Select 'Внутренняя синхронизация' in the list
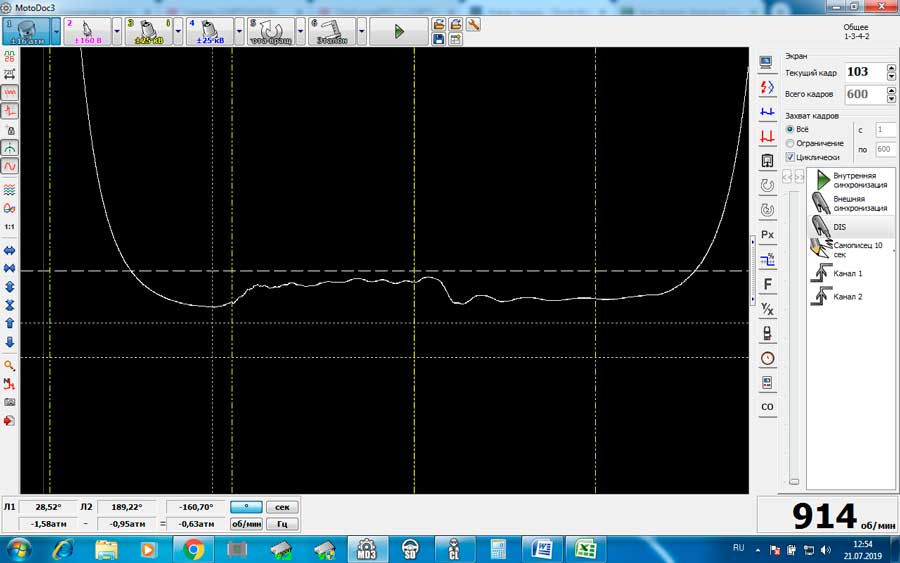The image size is (900, 563). (851, 180)
